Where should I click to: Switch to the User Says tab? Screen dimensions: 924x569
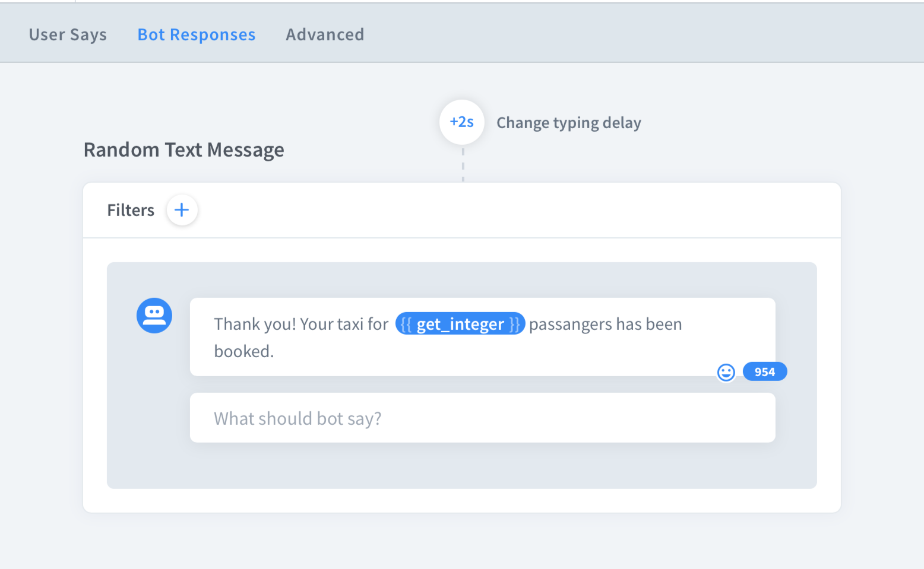coord(68,34)
